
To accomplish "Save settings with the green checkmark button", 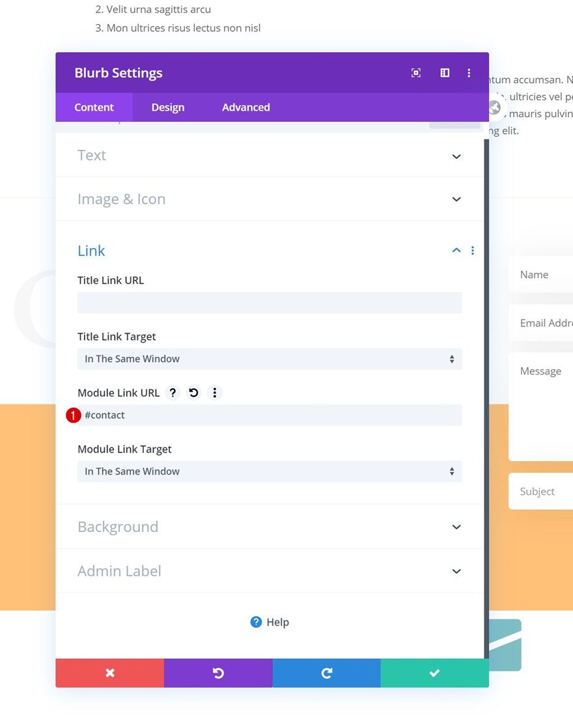I will [x=434, y=673].
